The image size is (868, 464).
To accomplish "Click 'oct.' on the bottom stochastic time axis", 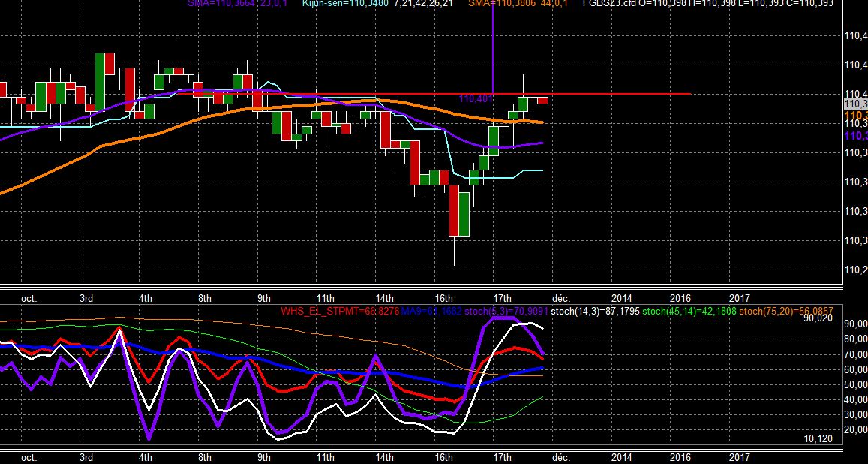I will (29, 457).
